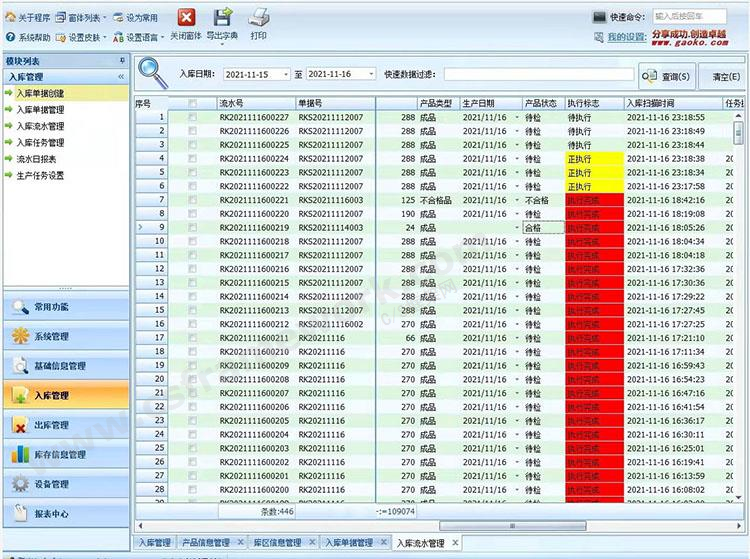Check the box for row RK2021111600224
Image resolution: width=750 pixels, height=559 pixels.
192,158
